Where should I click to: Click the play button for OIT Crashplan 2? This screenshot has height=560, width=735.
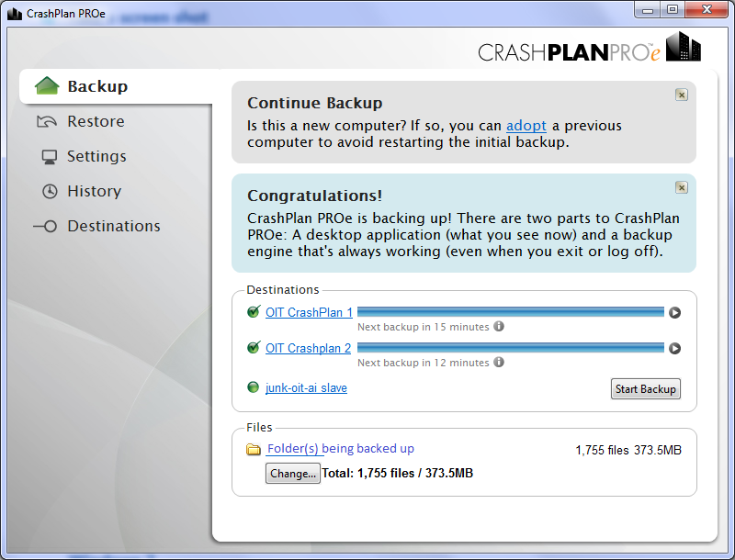pos(674,348)
